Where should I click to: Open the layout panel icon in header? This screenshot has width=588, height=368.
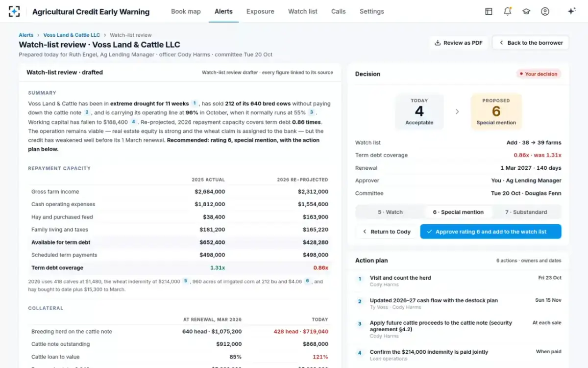click(489, 11)
